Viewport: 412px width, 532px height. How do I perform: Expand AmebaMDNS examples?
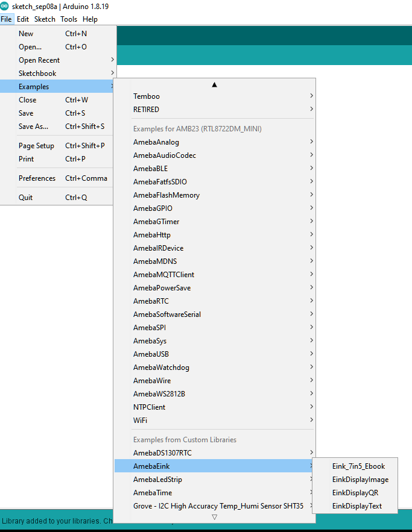pos(215,261)
